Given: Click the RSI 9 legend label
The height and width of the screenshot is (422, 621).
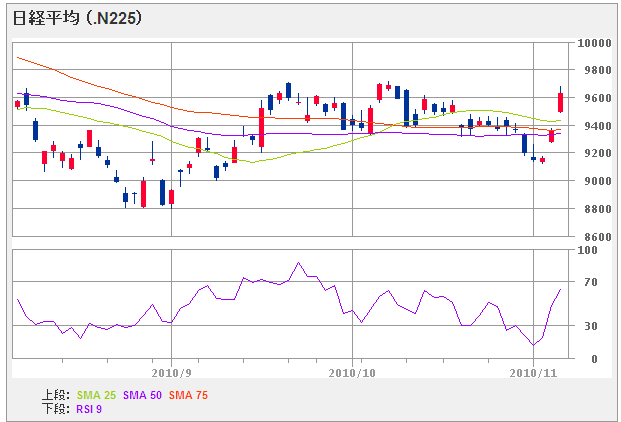Looking at the screenshot, I should pos(89,409).
